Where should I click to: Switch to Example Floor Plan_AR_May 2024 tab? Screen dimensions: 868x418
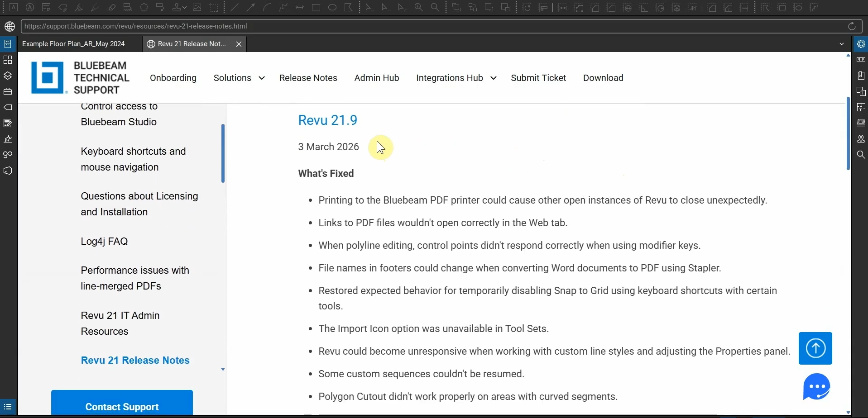(74, 44)
